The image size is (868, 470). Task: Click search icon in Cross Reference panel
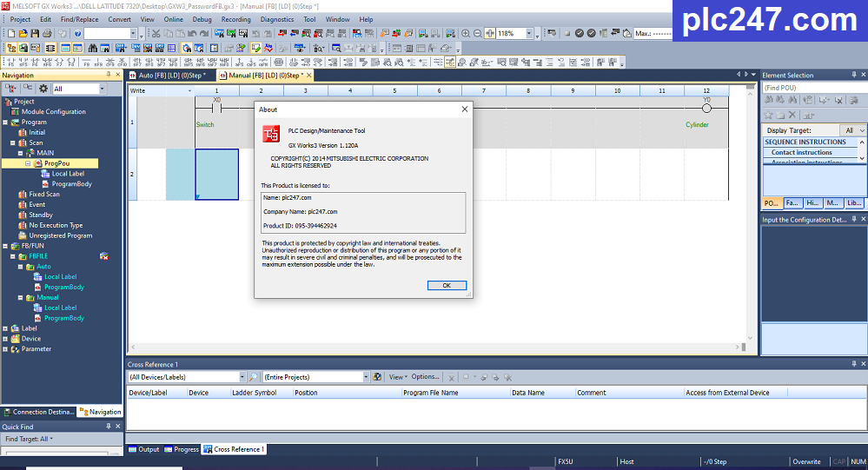point(254,377)
